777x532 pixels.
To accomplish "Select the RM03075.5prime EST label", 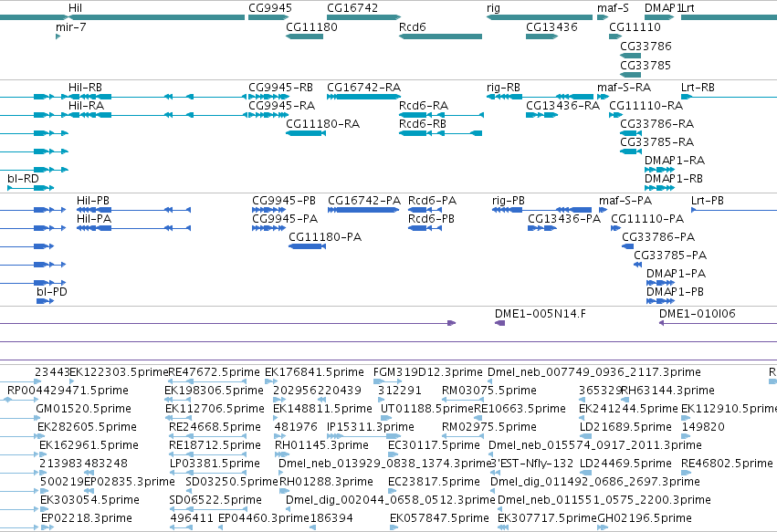I will 489,391.
